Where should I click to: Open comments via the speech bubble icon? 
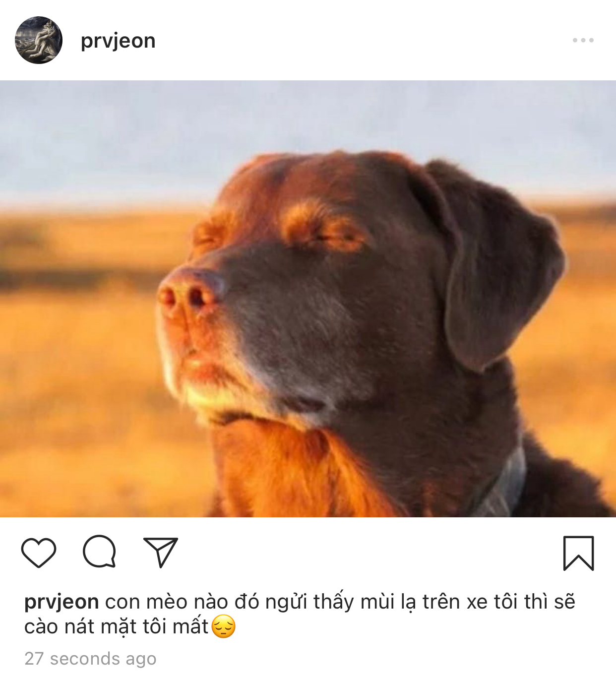coord(100,552)
